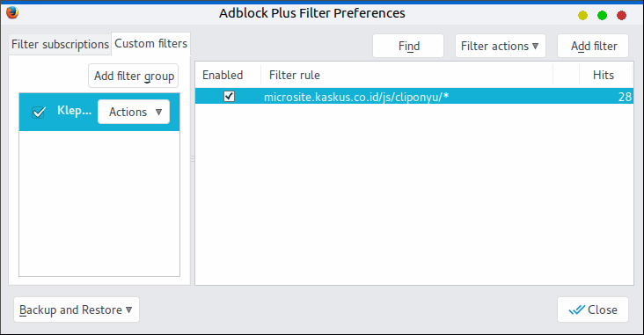
Task: Click the green maximize window dot
Action: 602,16
